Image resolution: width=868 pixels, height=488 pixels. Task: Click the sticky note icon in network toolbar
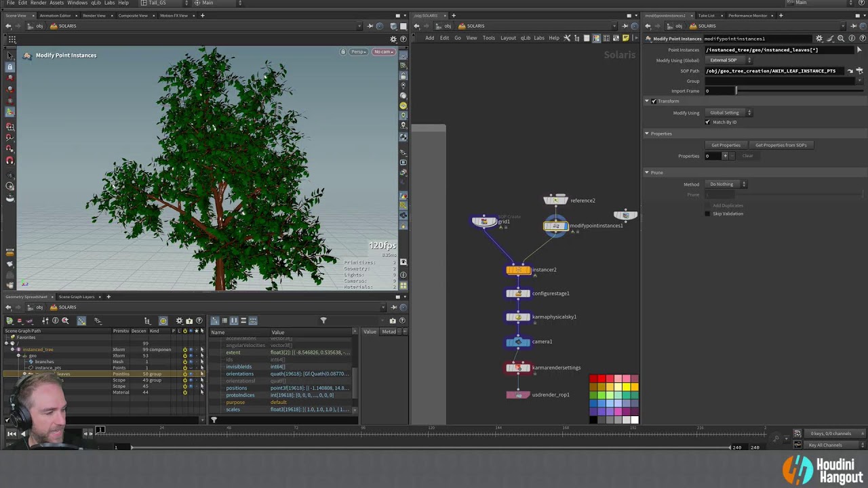[x=625, y=38]
